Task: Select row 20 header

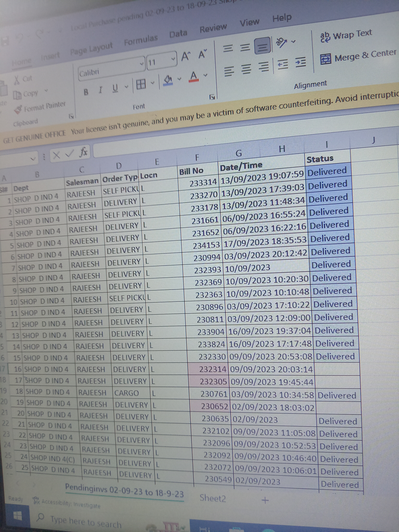Action: click(x=4, y=401)
